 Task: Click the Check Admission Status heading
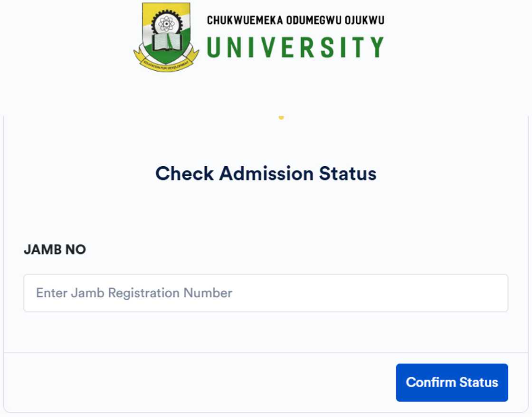point(266,173)
